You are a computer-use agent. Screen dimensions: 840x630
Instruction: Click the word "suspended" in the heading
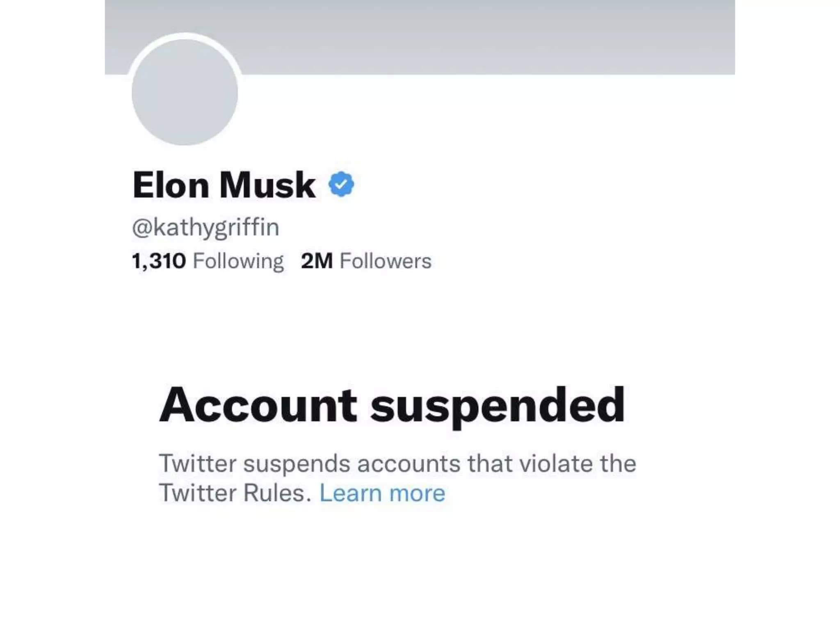497,406
